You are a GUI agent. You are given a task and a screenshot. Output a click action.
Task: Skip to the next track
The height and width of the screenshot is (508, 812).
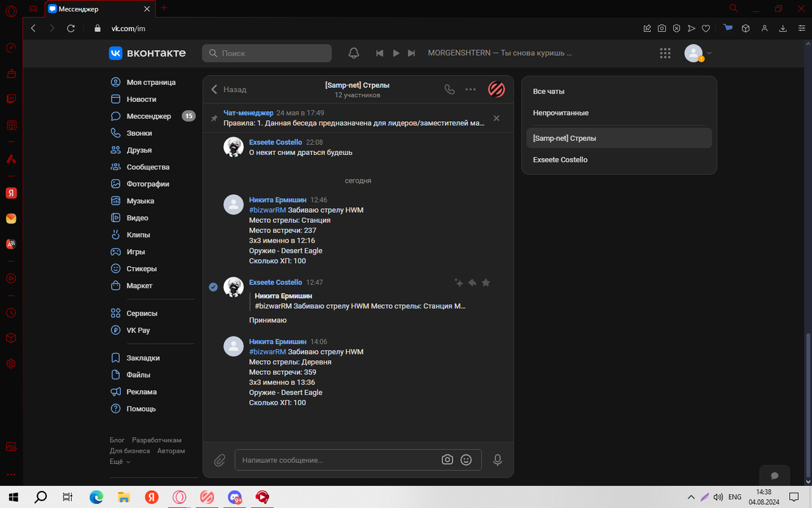tap(412, 53)
